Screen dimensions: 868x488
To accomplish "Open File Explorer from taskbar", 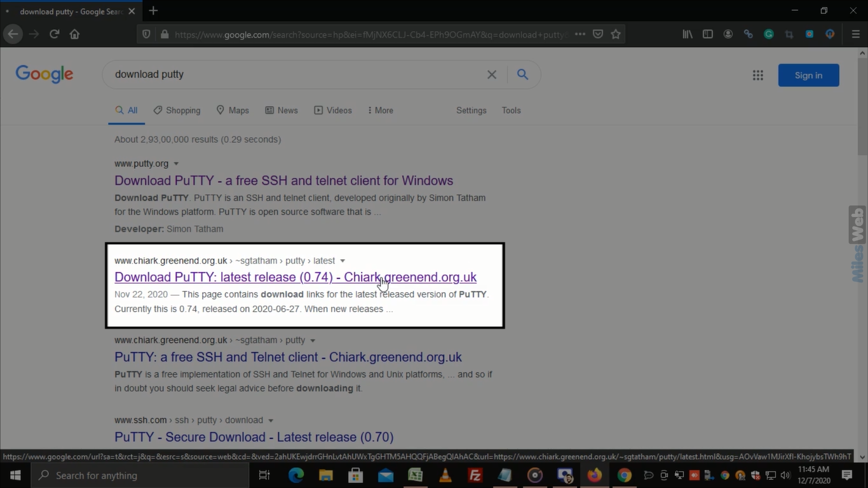I will tap(326, 475).
